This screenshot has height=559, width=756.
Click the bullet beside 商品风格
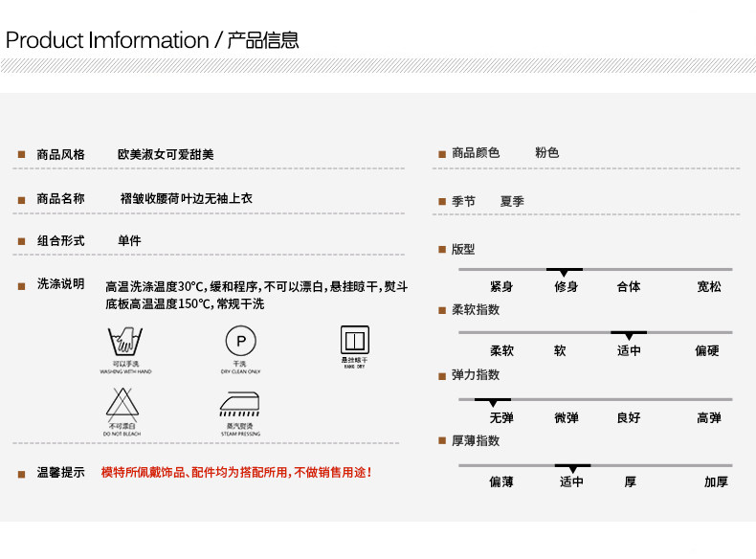pos(21,154)
